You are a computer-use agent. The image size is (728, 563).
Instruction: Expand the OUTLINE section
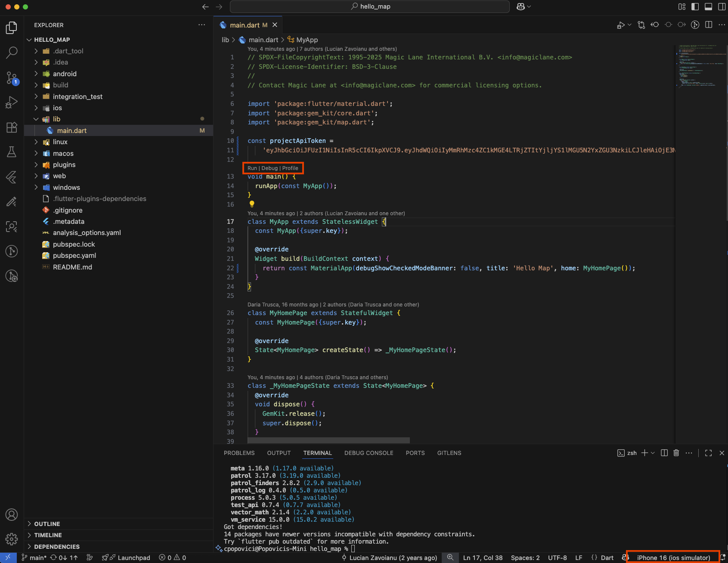(x=47, y=524)
